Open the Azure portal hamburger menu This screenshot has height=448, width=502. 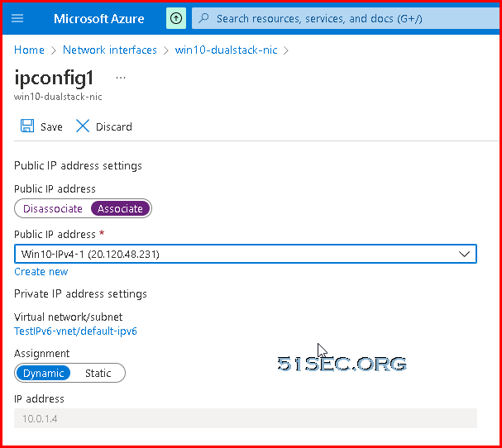coord(17,18)
